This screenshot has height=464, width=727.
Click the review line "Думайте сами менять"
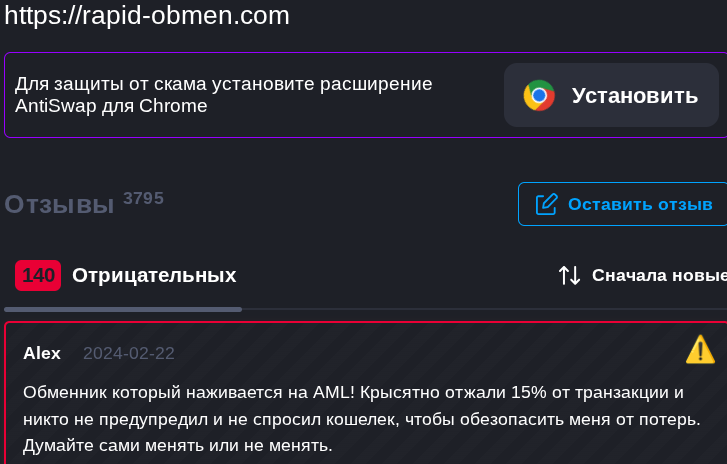point(177,445)
